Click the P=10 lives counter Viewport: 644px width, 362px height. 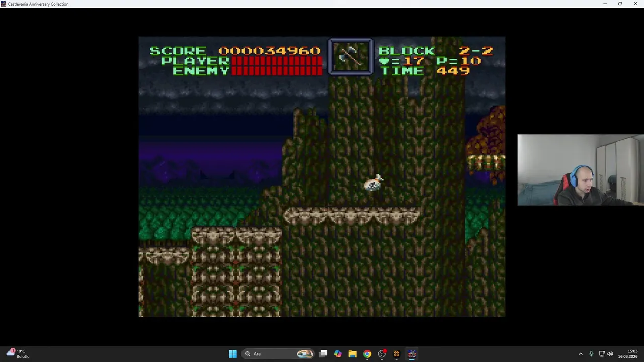click(459, 61)
